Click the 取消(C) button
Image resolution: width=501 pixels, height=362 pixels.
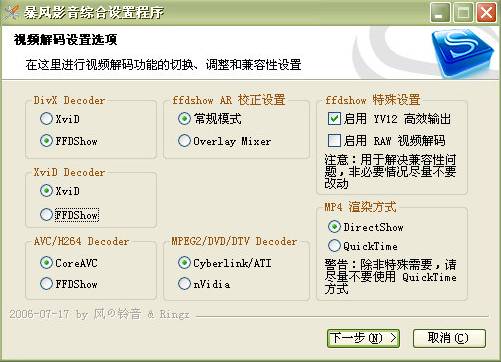(x=449, y=338)
